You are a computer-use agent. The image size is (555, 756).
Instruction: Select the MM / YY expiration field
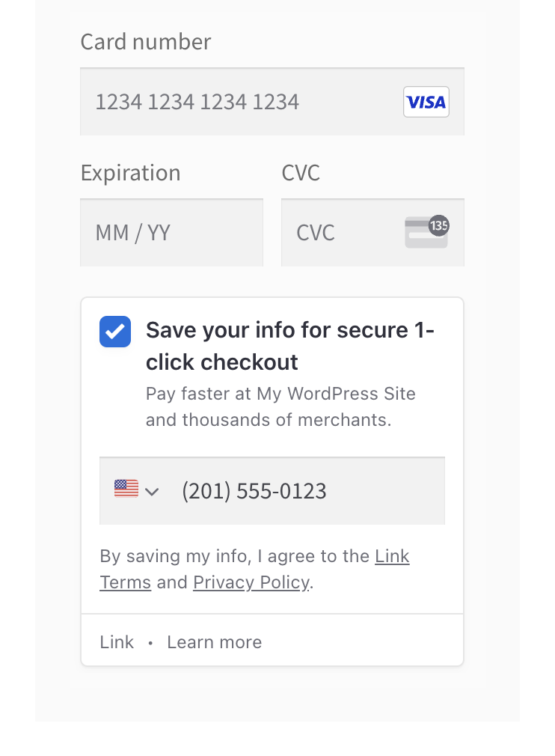click(x=171, y=233)
